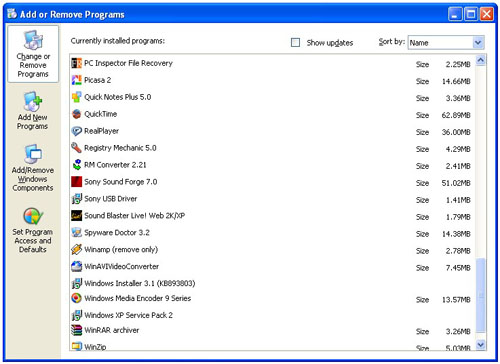Click the 36.00MB size of RealPlayer
Image resolution: width=500 pixels, height=364 pixels.
[456, 132]
